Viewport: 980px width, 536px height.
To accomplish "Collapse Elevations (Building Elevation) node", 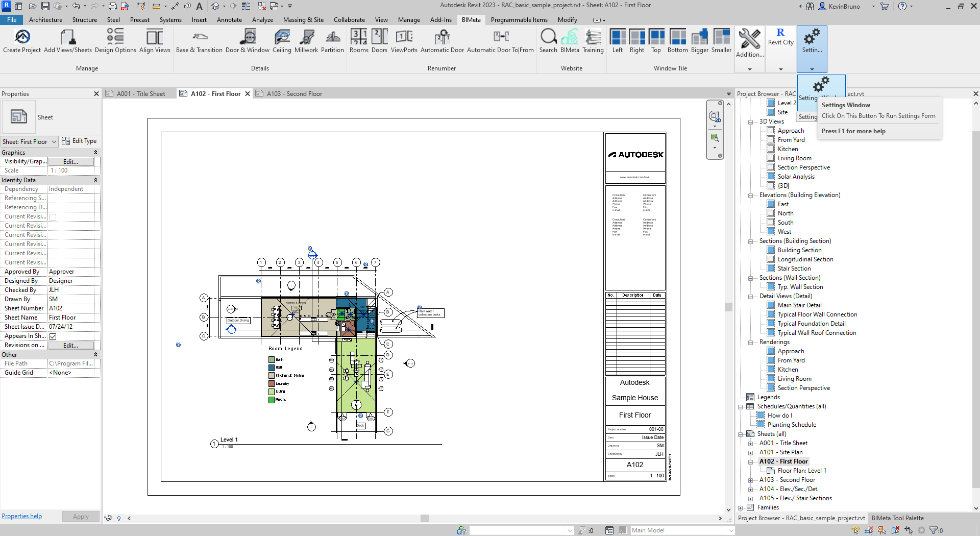I will pyautogui.click(x=750, y=196).
